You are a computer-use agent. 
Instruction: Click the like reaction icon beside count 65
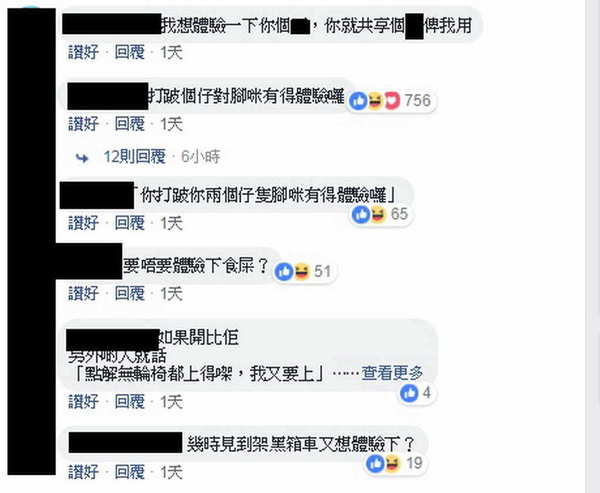pyautogui.click(x=361, y=214)
